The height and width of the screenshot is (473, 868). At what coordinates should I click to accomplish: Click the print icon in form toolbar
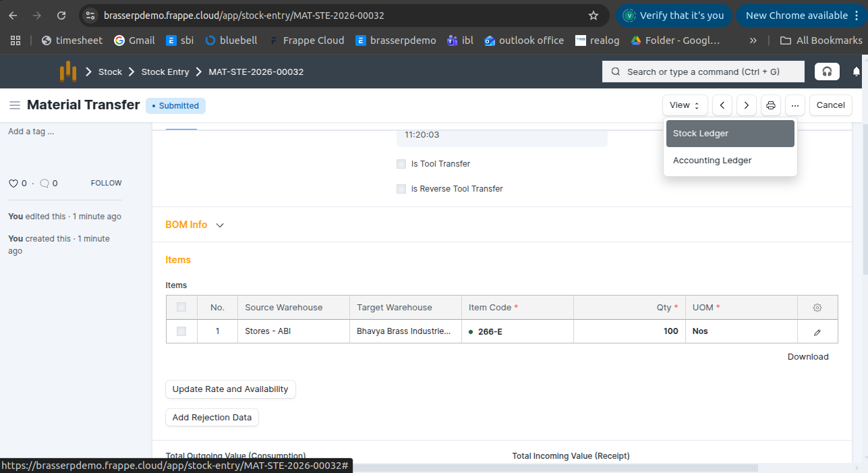point(770,105)
